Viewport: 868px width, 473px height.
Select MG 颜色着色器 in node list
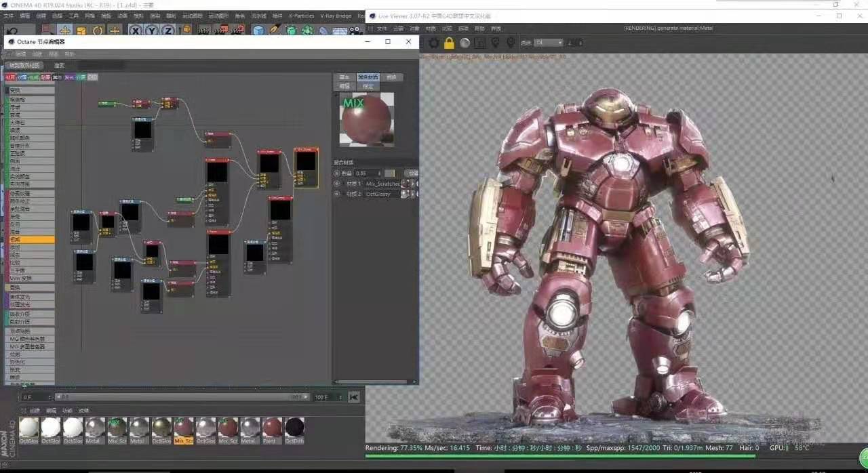[30, 339]
